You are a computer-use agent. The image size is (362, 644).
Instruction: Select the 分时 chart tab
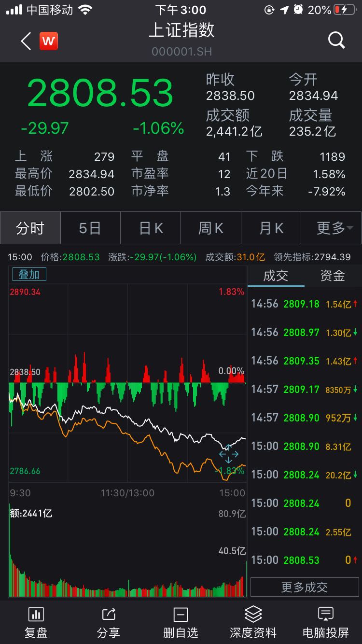click(x=30, y=228)
